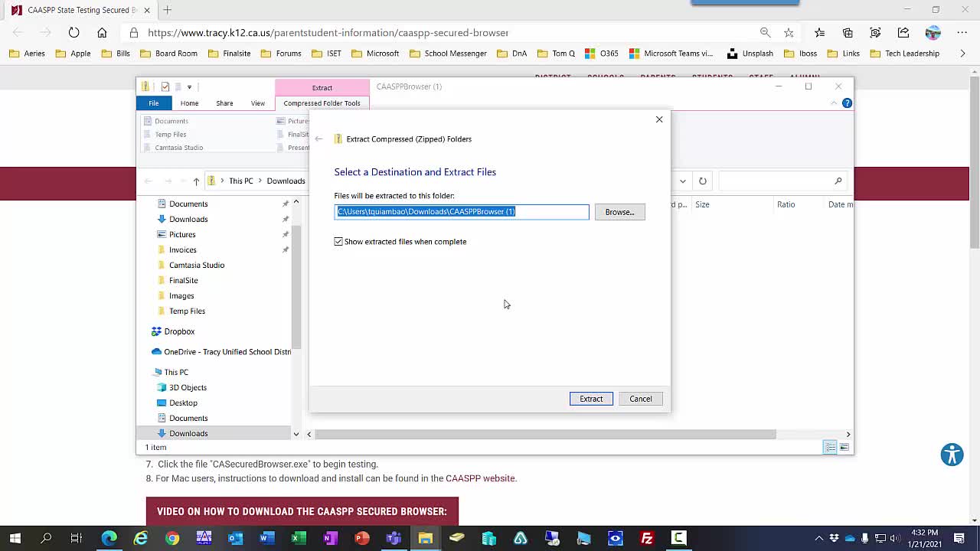
Task: Uncheck Show extracted files when complete
Action: click(338, 242)
